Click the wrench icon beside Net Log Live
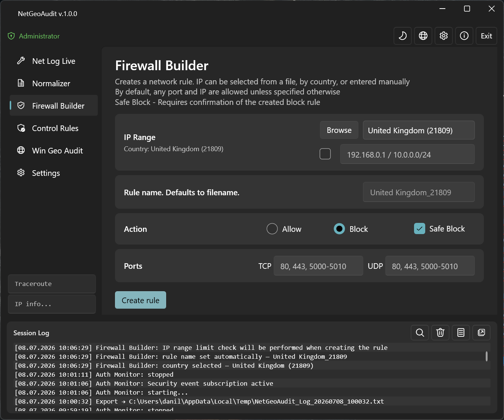The image size is (504, 420). click(21, 61)
